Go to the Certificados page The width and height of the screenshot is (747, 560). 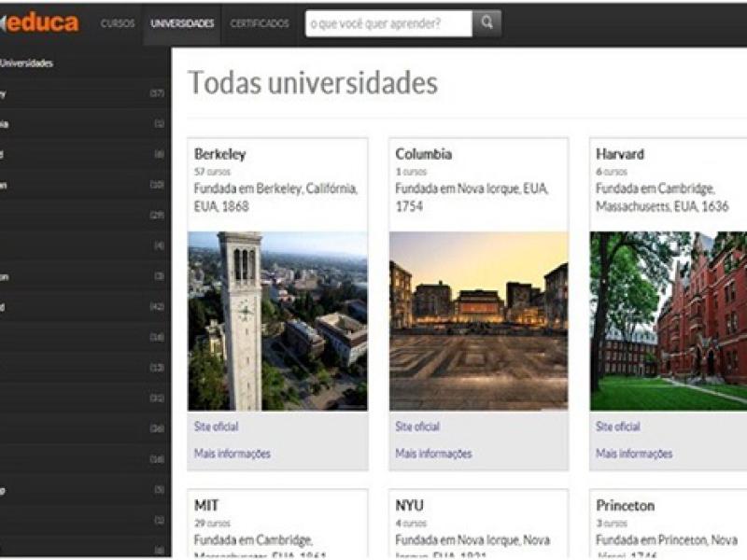[x=260, y=23]
